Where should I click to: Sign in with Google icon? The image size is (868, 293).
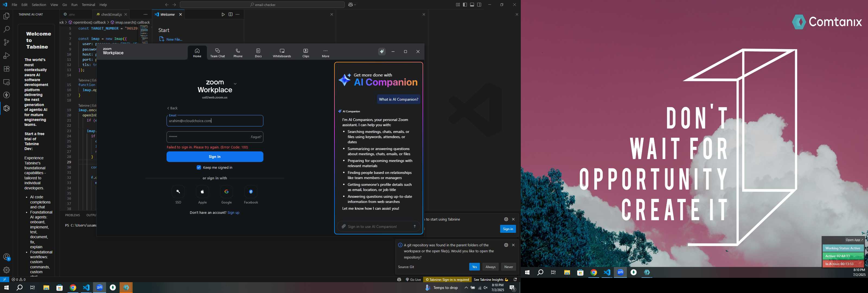226,192
